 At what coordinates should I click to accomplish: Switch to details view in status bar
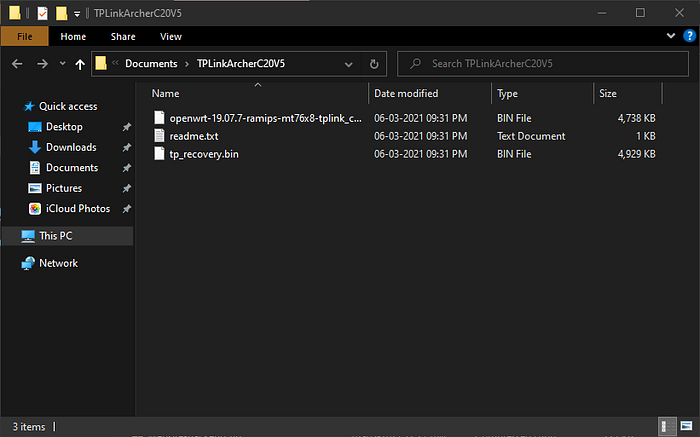click(667, 426)
